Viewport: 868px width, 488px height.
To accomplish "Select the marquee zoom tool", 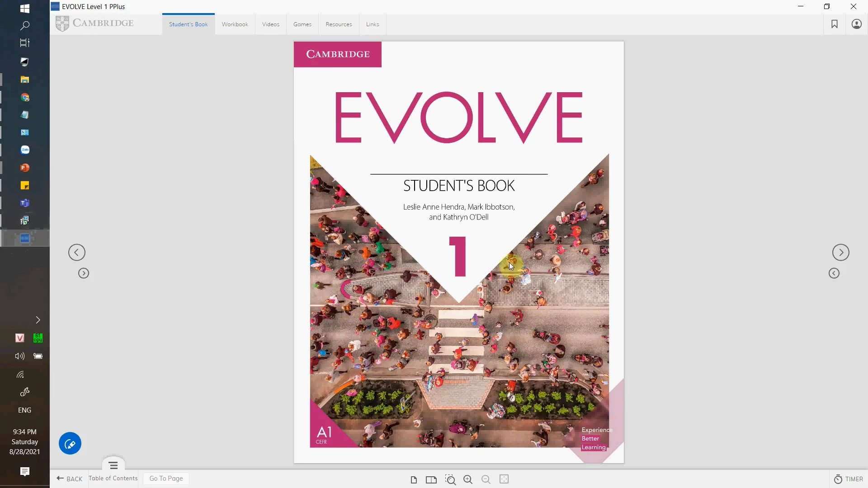I will 451,479.
